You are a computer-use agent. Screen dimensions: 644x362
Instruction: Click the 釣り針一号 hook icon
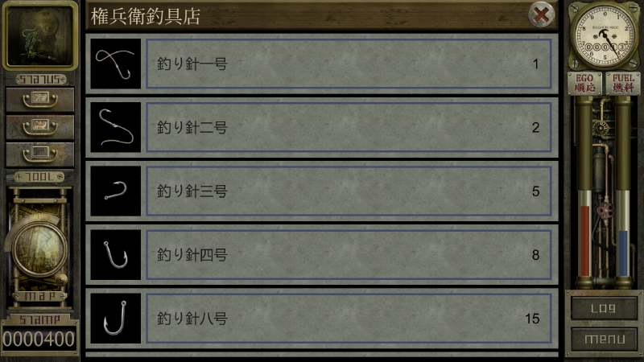pyautogui.click(x=115, y=64)
